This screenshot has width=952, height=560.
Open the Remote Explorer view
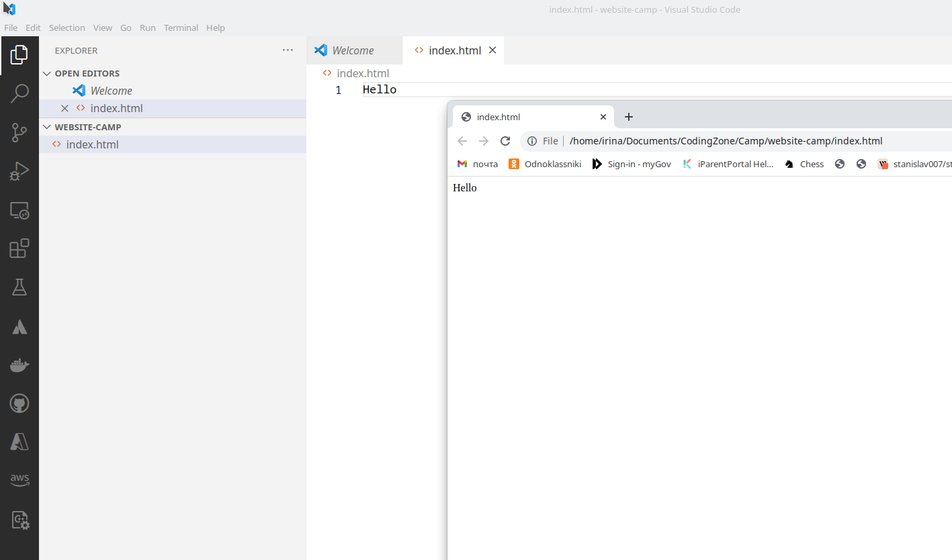pyautogui.click(x=19, y=211)
